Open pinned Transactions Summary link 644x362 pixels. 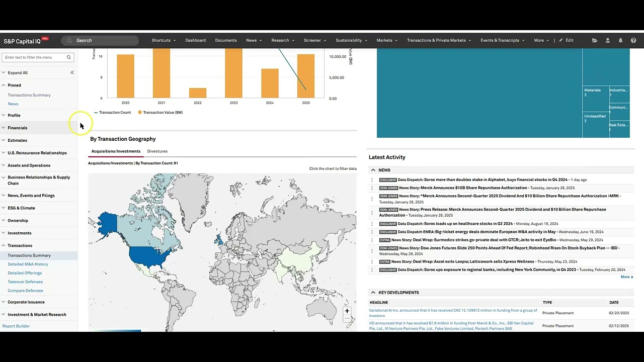[x=29, y=95]
